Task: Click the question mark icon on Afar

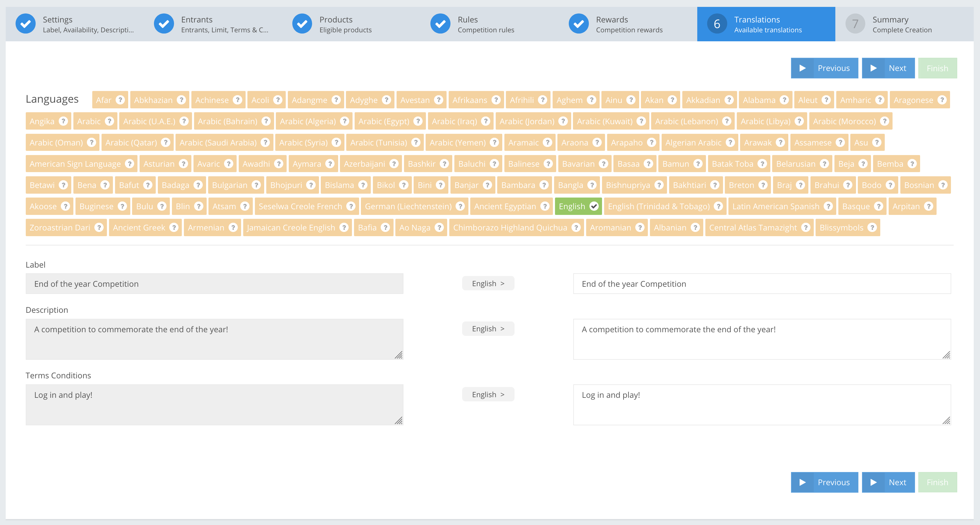Action: pyautogui.click(x=120, y=100)
